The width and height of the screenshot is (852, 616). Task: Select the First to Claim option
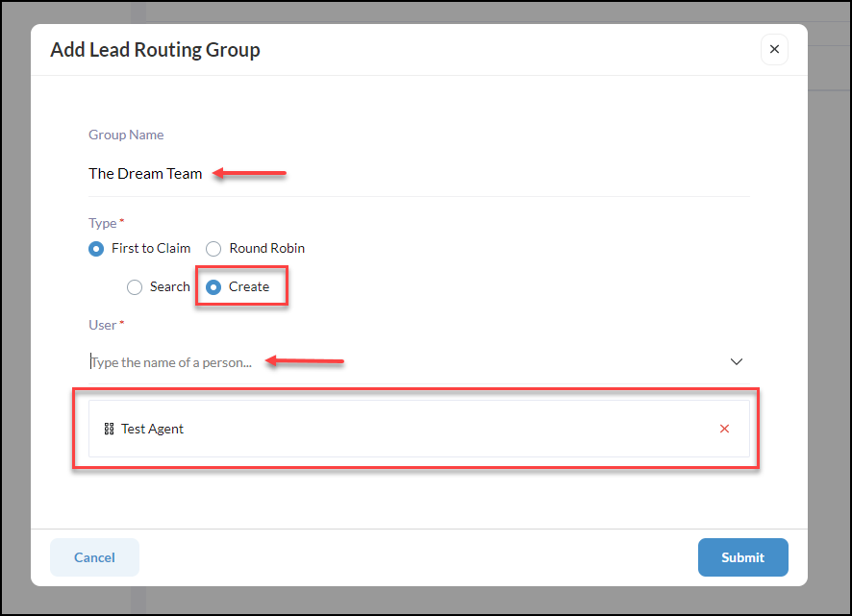95,248
